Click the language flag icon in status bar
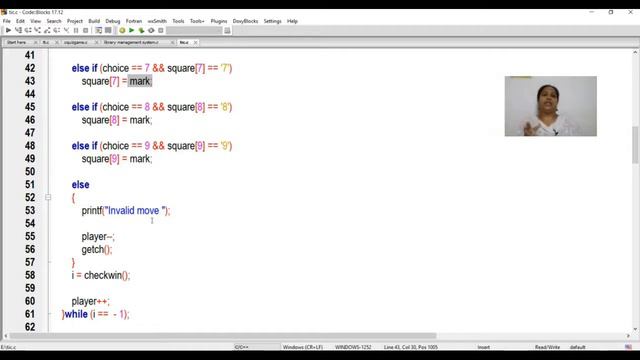This screenshot has width=640, height=360. [629, 347]
